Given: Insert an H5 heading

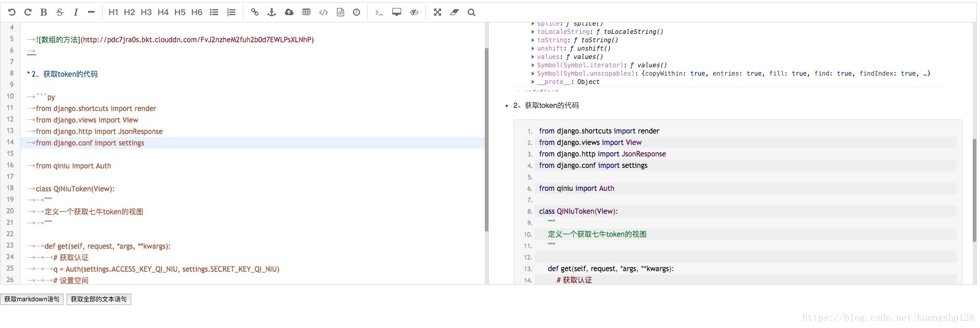Looking at the screenshot, I should point(180,12).
